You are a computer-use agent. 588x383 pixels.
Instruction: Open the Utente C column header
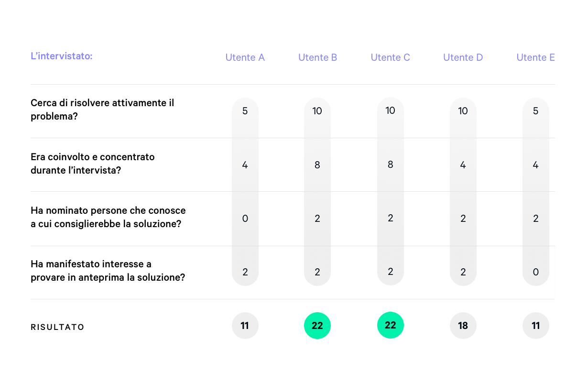pyautogui.click(x=390, y=58)
